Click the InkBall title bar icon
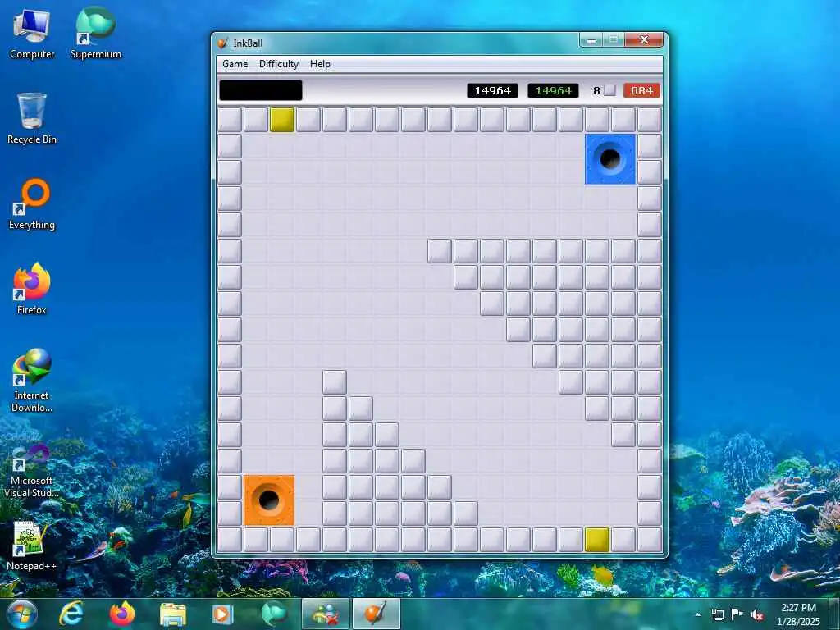This screenshot has height=630, width=840. pos(222,43)
